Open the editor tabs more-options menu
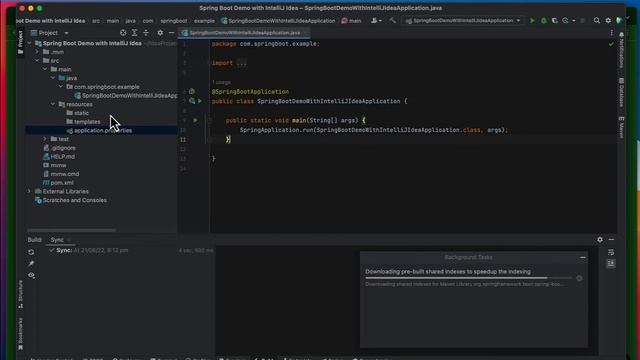 point(611,33)
